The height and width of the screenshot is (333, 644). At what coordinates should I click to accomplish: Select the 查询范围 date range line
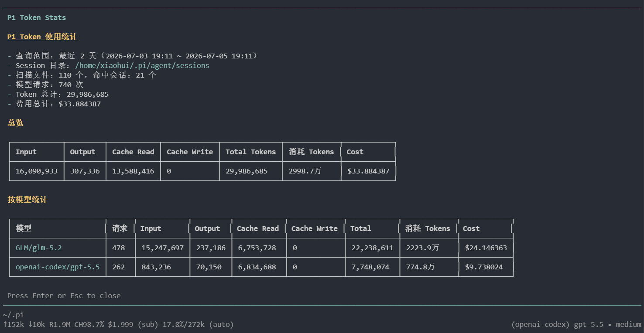133,56
